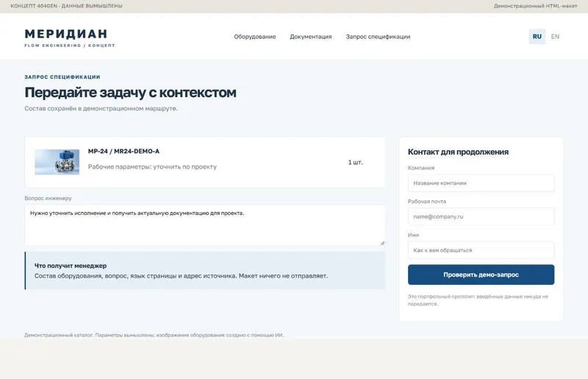Focus the Компания input field
The width and height of the screenshot is (588, 379).
point(481,183)
